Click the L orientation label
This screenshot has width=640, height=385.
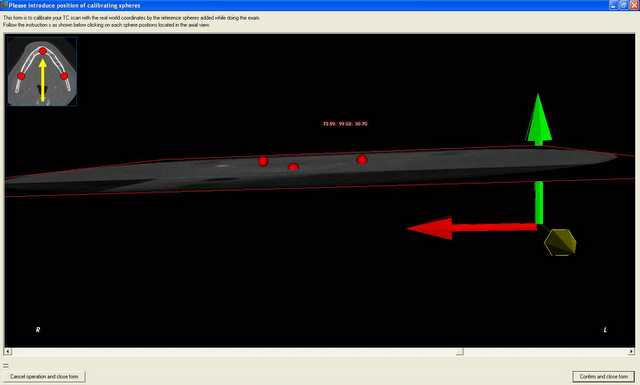605,330
